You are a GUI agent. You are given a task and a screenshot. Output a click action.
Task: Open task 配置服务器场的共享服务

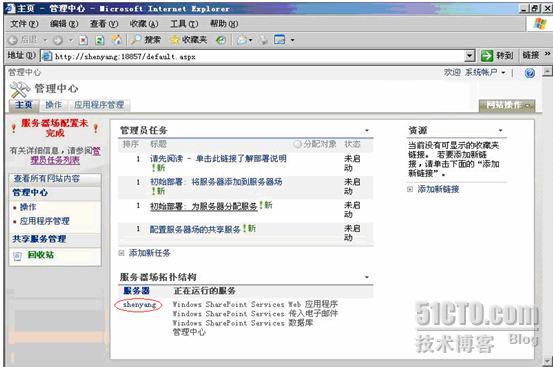[x=195, y=230]
